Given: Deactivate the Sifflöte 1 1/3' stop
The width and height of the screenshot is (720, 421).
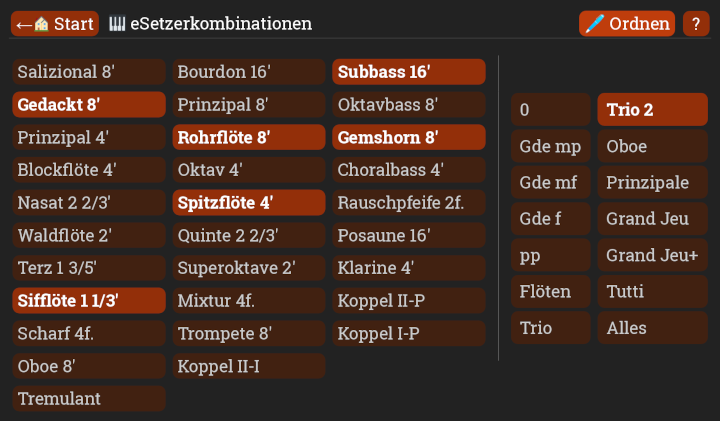Looking at the screenshot, I should pyautogui.click(x=89, y=300).
